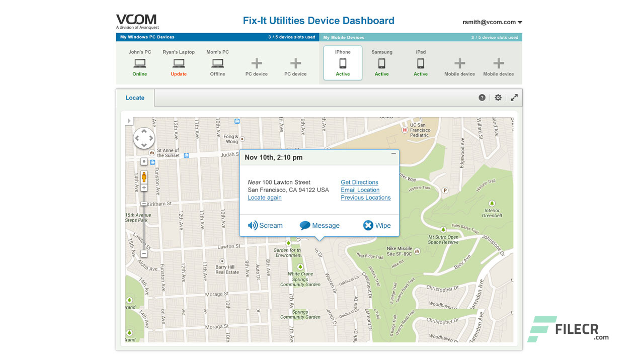Zoom out using the bottom minus button
Screen dimensions: 644x362
tap(144, 254)
